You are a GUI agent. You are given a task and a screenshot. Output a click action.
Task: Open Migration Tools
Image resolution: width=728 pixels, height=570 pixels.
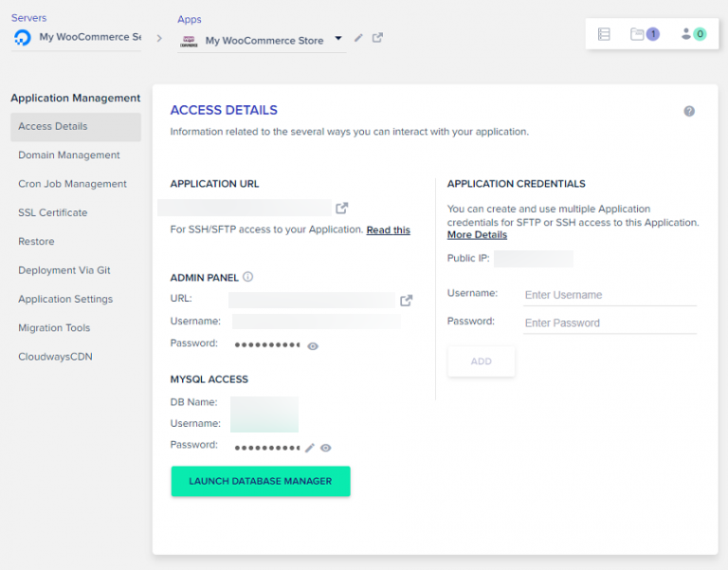(x=54, y=328)
